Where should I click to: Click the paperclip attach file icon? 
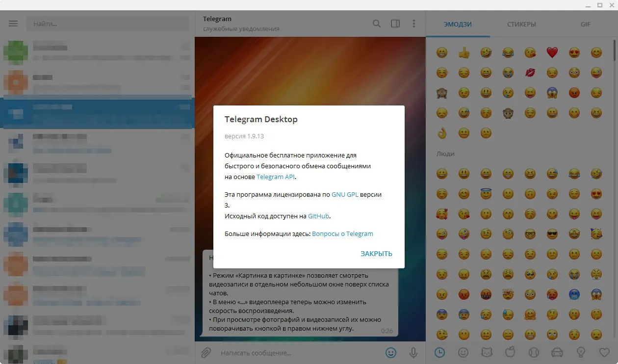pyautogui.click(x=206, y=352)
